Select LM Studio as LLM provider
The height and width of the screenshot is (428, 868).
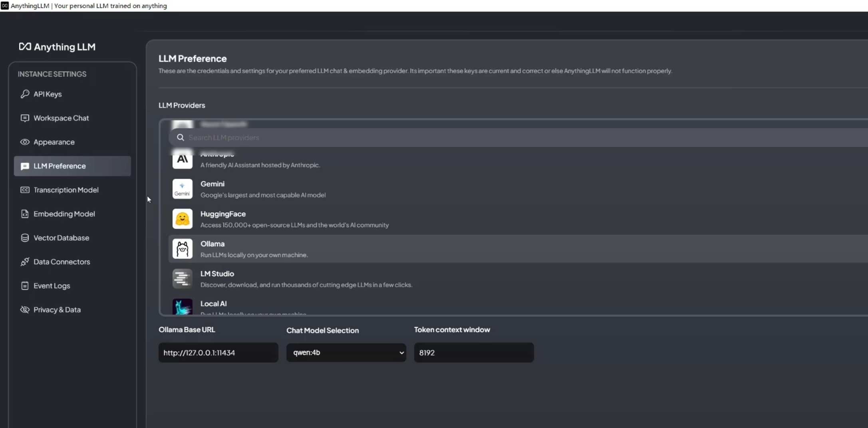tap(518, 279)
